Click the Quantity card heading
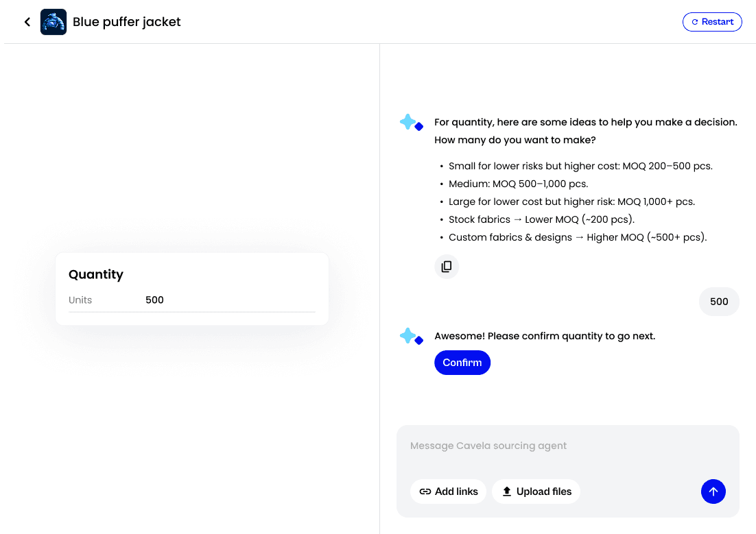 [x=96, y=274]
